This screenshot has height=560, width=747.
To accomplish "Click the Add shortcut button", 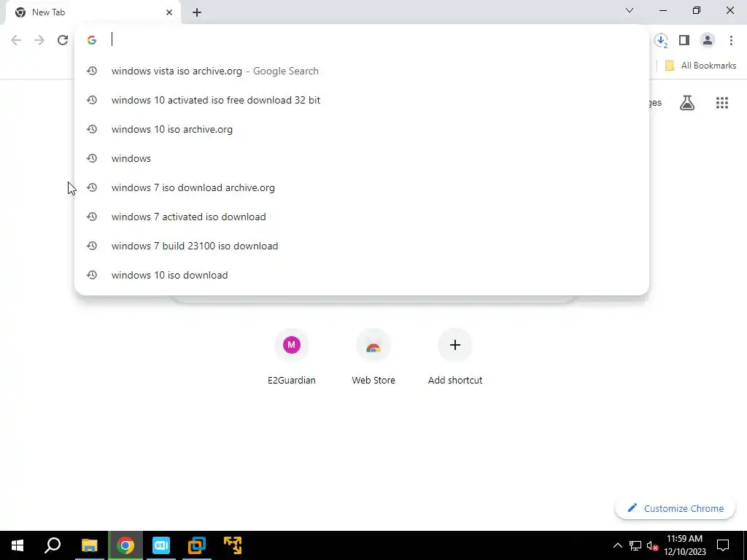I will pyautogui.click(x=455, y=356).
